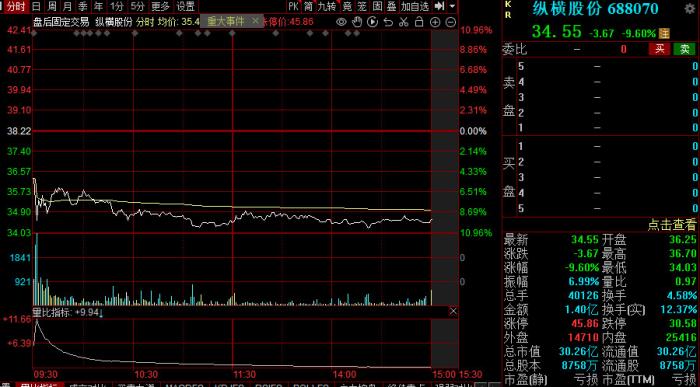
Task: Zoom out with the minus circle icon
Action: click(x=451, y=22)
